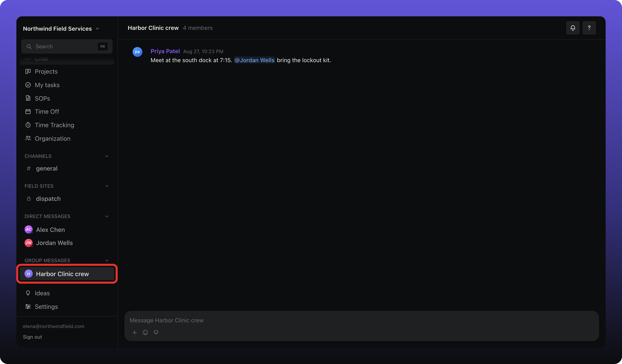Open Settings in the sidebar
The height and width of the screenshot is (364, 622).
click(x=67, y=306)
